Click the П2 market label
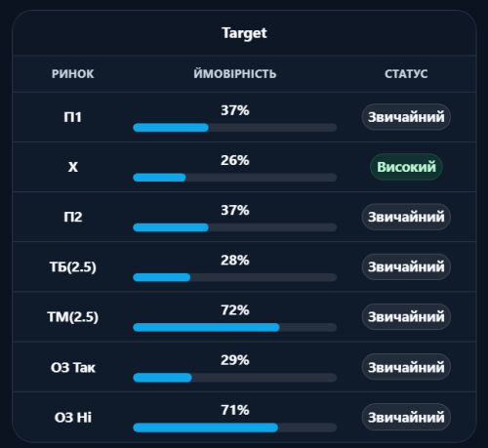This screenshot has width=488, height=448. click(73, 217)
